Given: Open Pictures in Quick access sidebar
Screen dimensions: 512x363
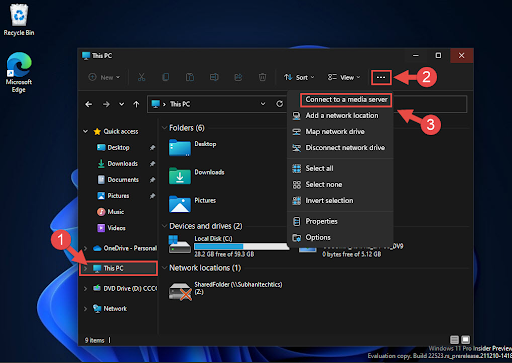Looking at the screenshot, I should [113, 196].
